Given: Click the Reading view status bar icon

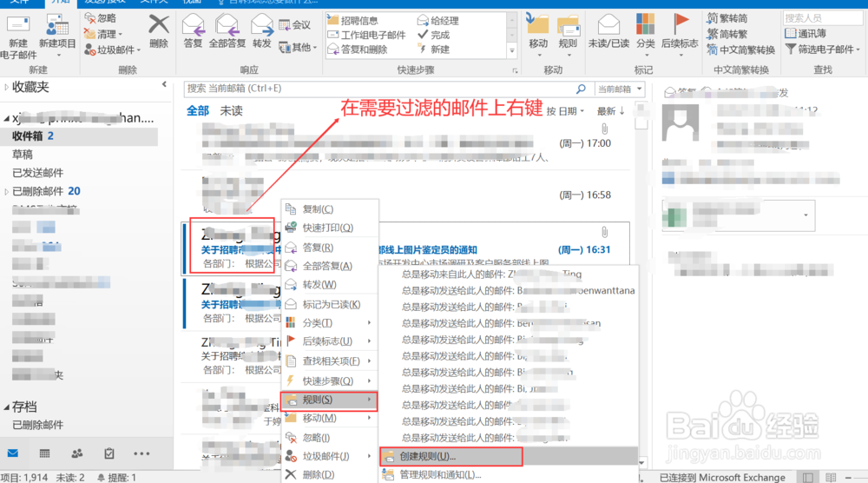Looking at the screenshot, I should (x=831, y=478).
